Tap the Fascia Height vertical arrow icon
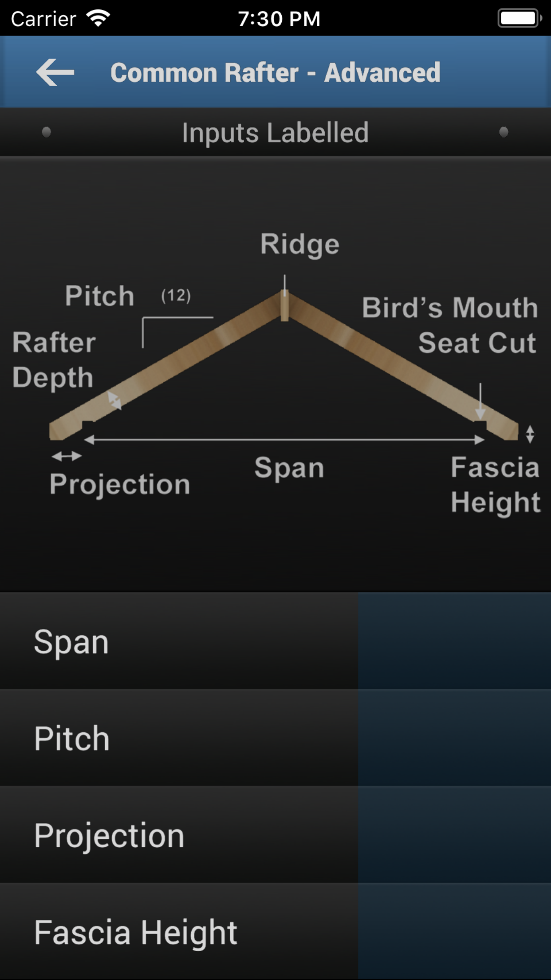Image resolution: width=551 pixels, height=980 pixels. tap(530, 434)
